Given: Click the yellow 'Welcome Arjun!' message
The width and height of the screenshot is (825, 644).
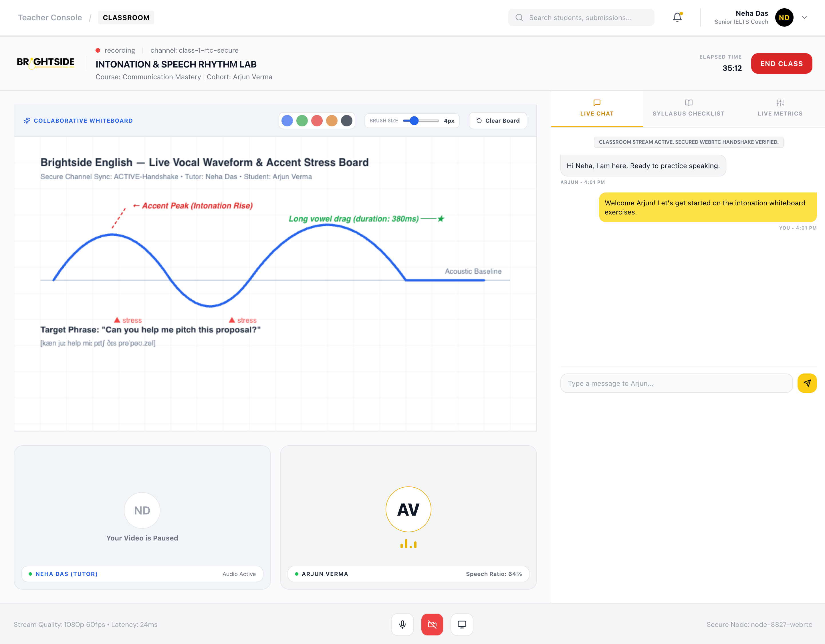Looking at the screenshot, I should (707, 207).
